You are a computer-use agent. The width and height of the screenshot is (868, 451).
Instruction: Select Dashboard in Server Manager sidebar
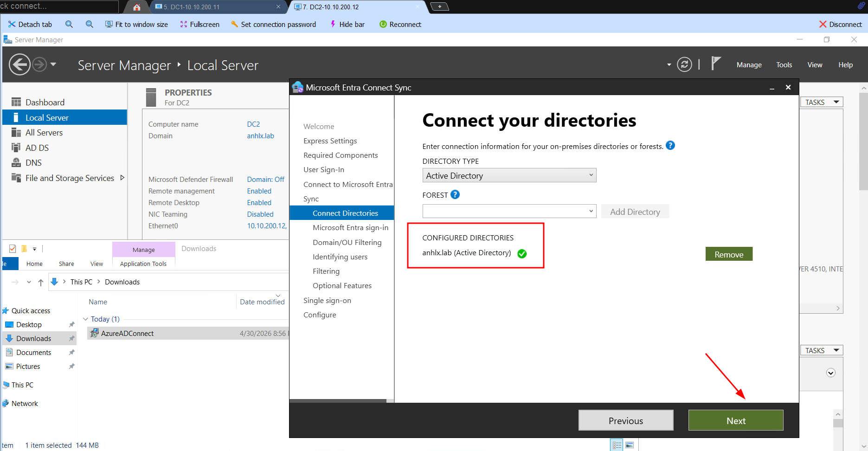65,102
